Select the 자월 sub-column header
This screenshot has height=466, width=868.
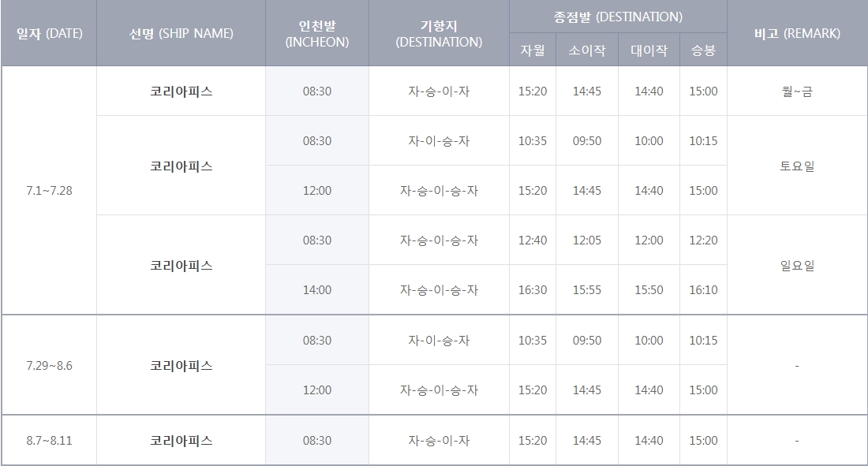click(532, 49)
